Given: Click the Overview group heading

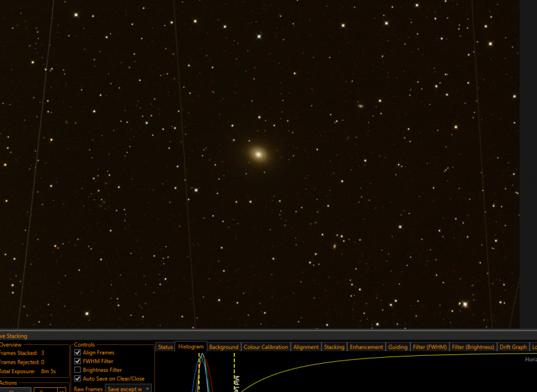Looking at the screenshot, I should click(11, 345).
